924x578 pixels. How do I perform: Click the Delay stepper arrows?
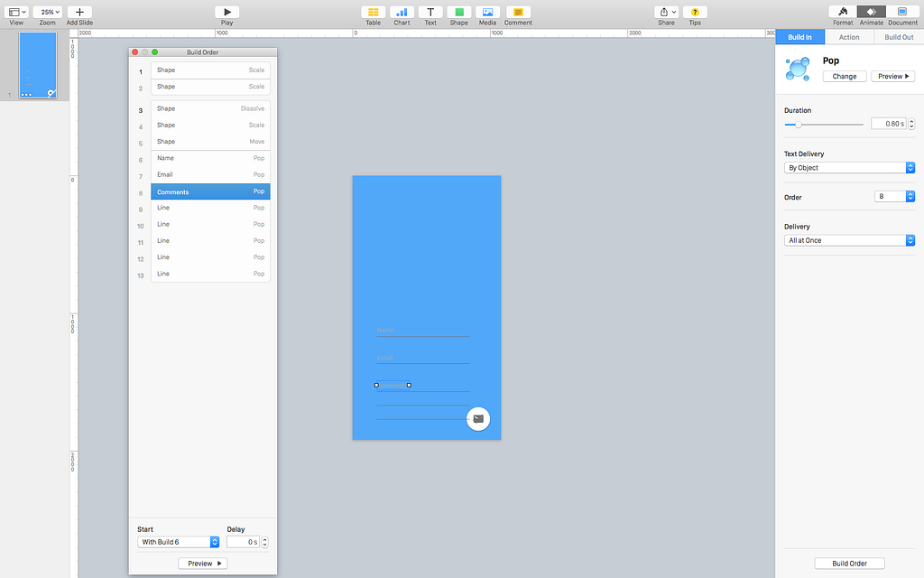264,542
